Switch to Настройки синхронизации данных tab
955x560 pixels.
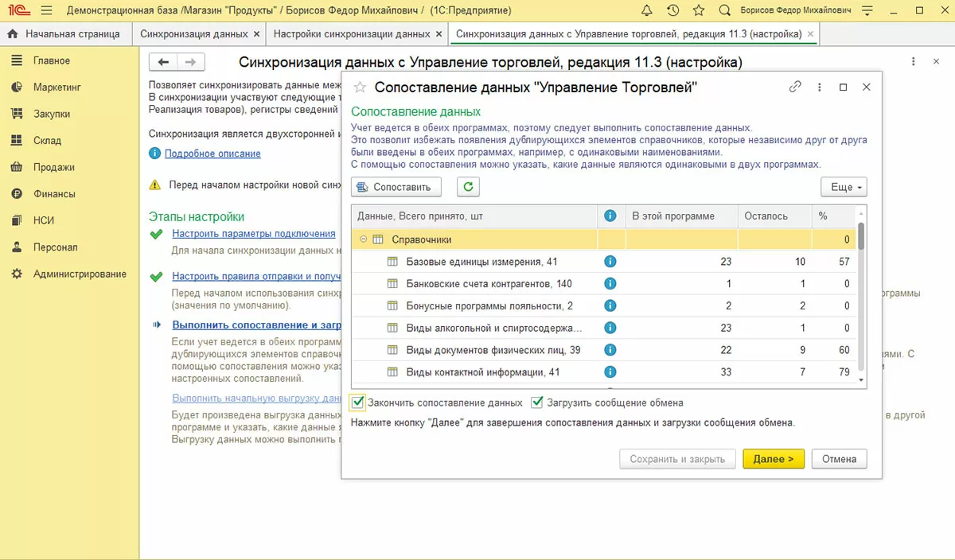351,34
